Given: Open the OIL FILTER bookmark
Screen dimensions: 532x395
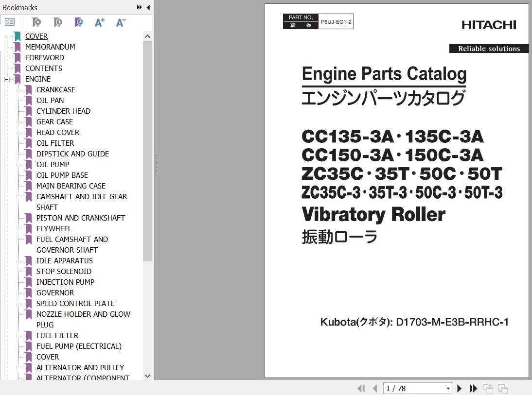Looking at the screenshot, I should (55, 143).
